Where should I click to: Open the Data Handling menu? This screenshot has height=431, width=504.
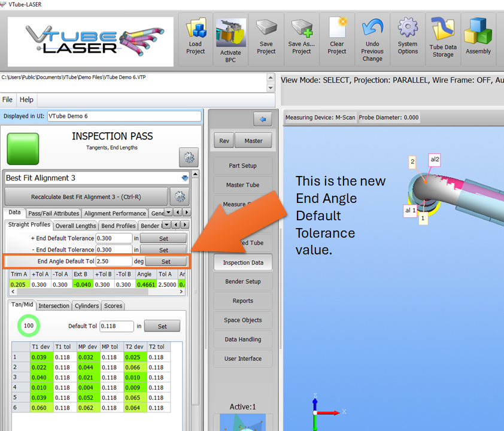242,339
